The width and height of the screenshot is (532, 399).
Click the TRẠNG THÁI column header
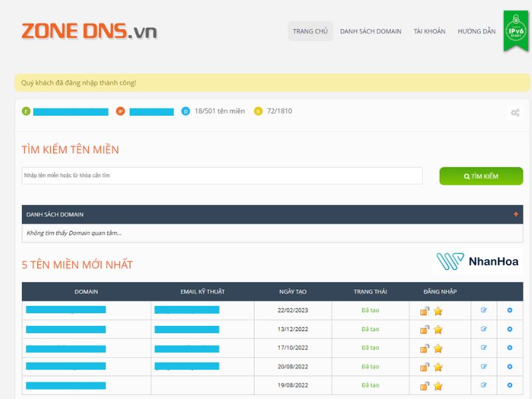coord(370,292)
